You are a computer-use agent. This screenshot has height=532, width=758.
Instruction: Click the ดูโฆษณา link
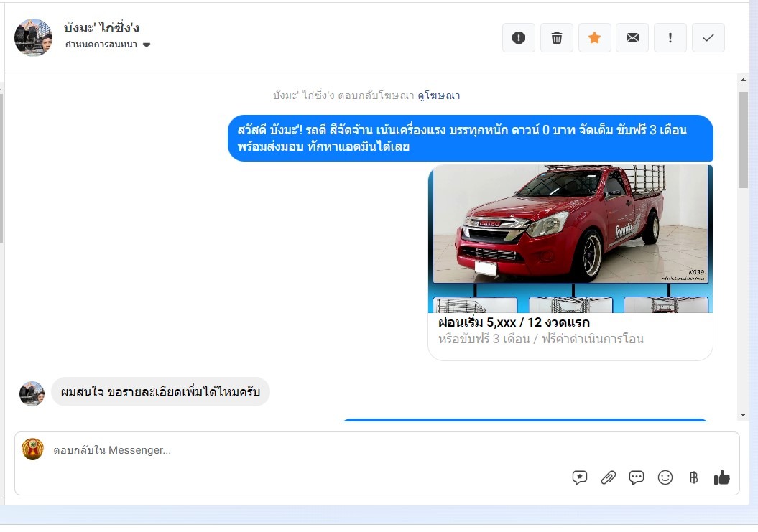(x=438, y=95)
